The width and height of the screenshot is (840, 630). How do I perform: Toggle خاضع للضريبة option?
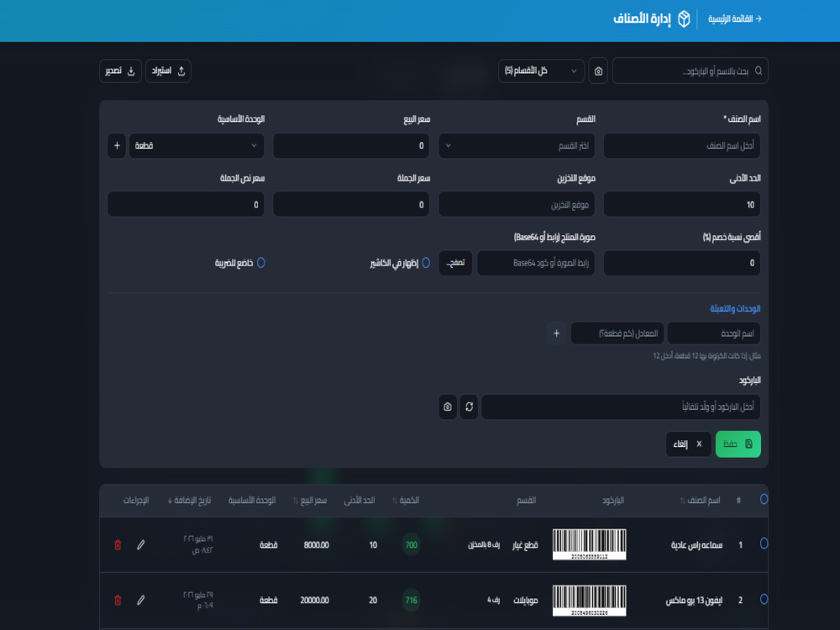pos(261,263)
